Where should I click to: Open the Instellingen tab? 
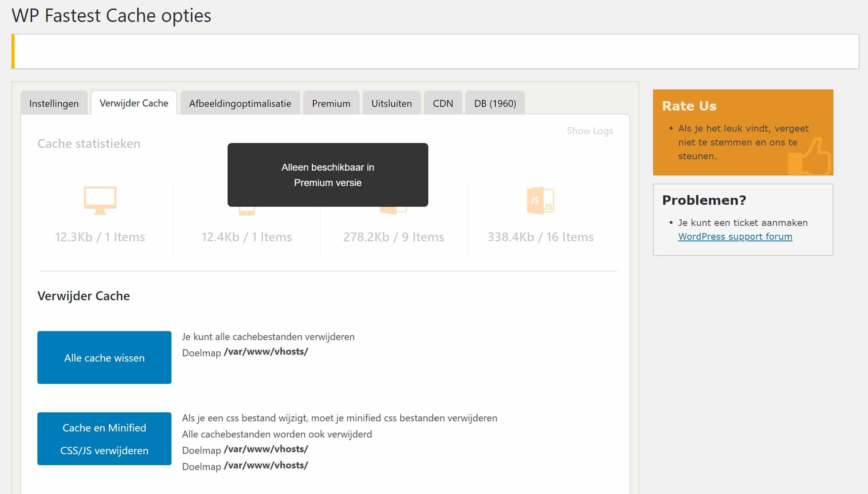coord(54,103)
